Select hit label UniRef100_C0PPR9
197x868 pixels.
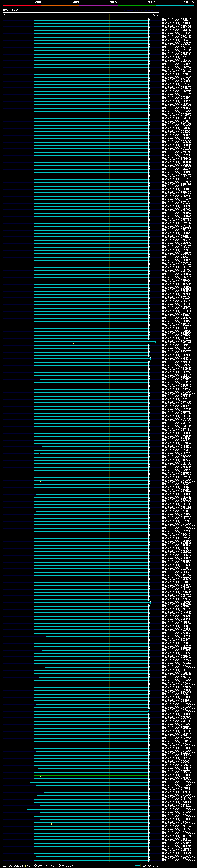click(177, 101)
